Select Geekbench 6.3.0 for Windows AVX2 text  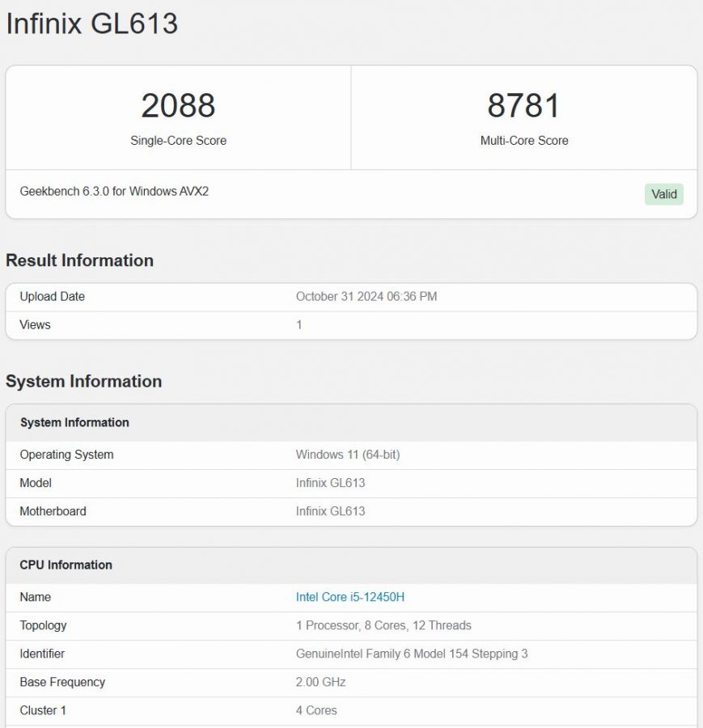pos(114,191)
